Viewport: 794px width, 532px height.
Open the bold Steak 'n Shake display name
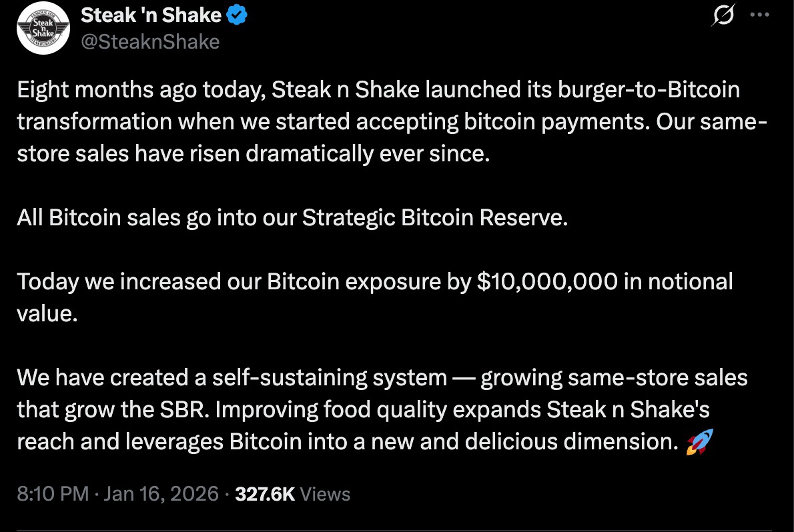coord(148,15)
